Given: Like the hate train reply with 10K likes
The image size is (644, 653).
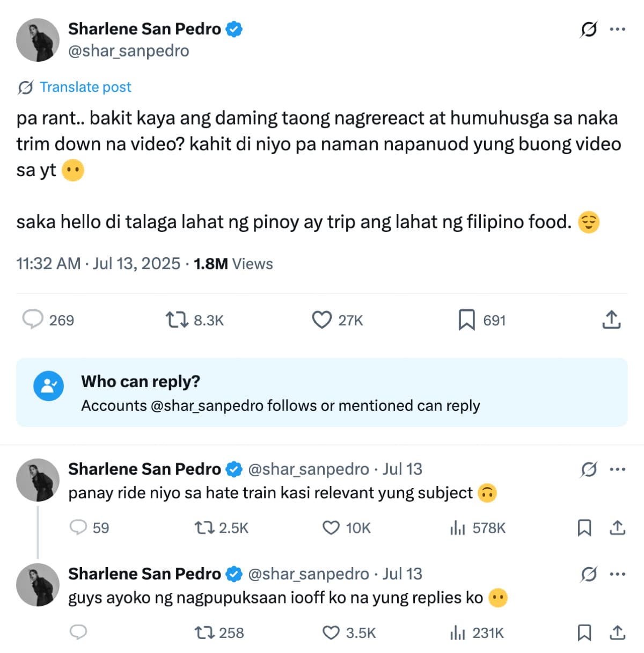Looking at the screenshot, I should (331, 528).
